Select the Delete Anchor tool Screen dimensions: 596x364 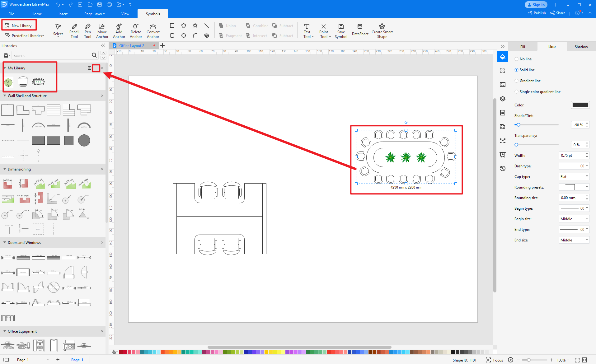[136, 30]
